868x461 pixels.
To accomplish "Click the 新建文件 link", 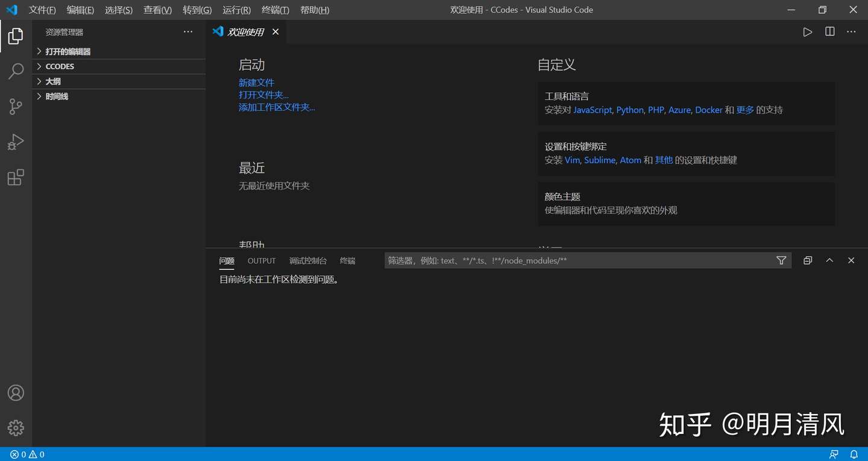I will (256, 83).
